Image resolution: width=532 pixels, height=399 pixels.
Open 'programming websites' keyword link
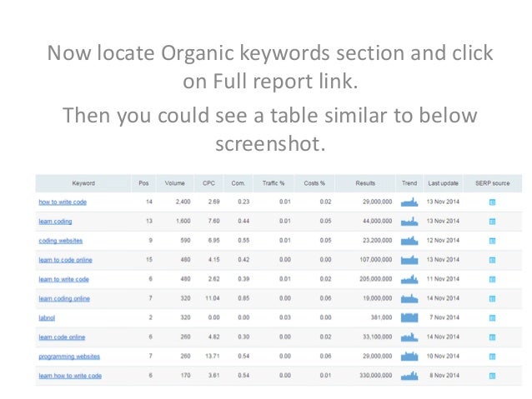[69, 357]
